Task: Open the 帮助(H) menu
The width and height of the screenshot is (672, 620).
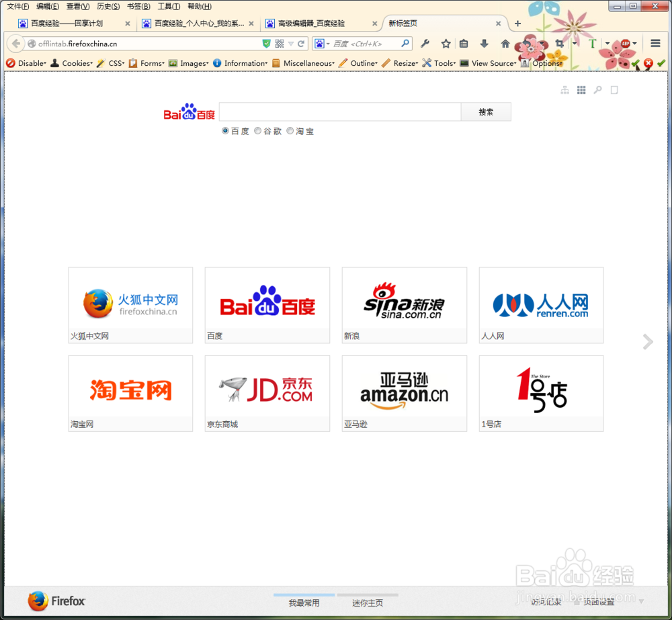Action: pos(200,7)
